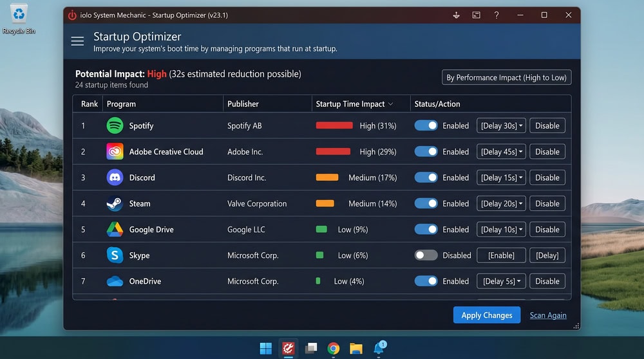Image resolution: width=644 pixels, height=359 pixels.
Task: Click Discord orange Medium impact bar
Action: click(x=327, y=177)
